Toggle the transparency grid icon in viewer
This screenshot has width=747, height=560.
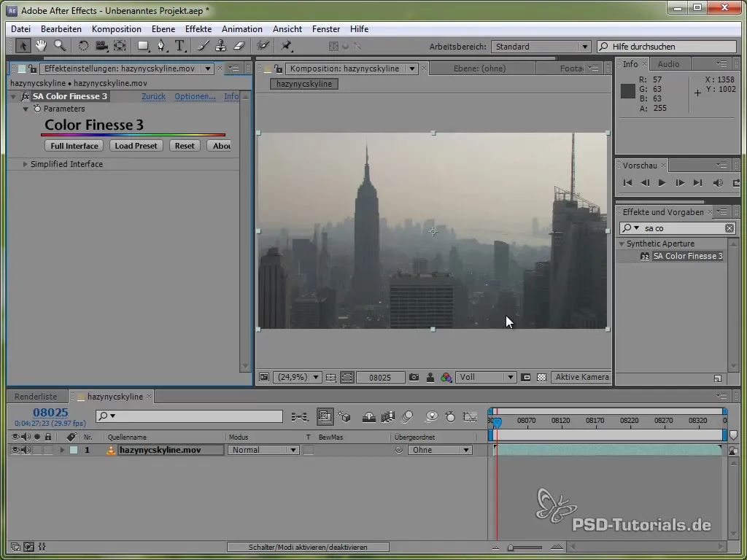click(x=542, y=377)
